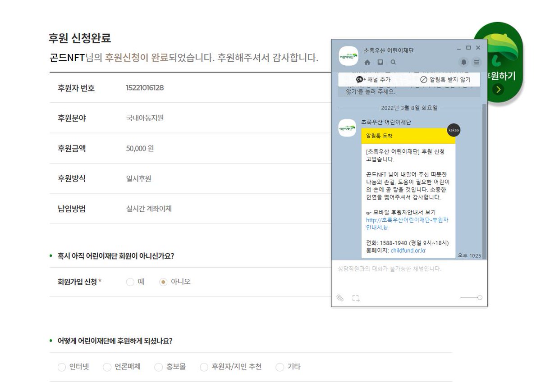Click the 후원 신청완료 heading
This screenshot has width=541, height=392.
click(x=79, y=38)
